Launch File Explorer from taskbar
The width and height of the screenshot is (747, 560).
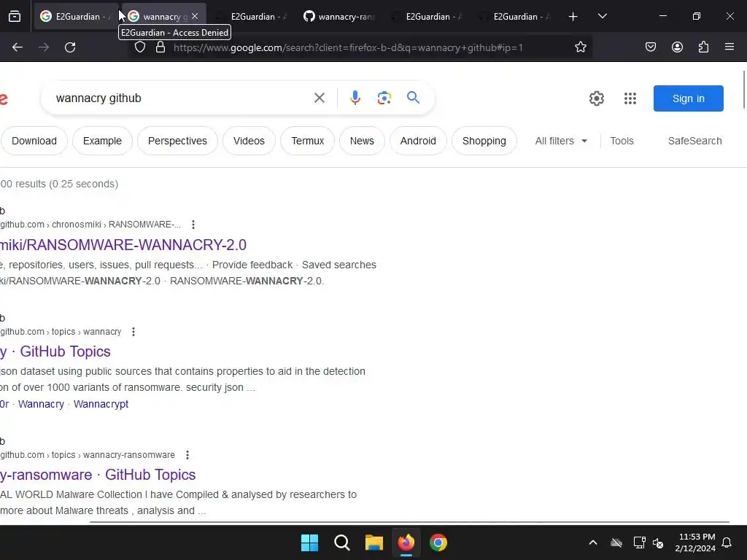click(x=374, y=542)
